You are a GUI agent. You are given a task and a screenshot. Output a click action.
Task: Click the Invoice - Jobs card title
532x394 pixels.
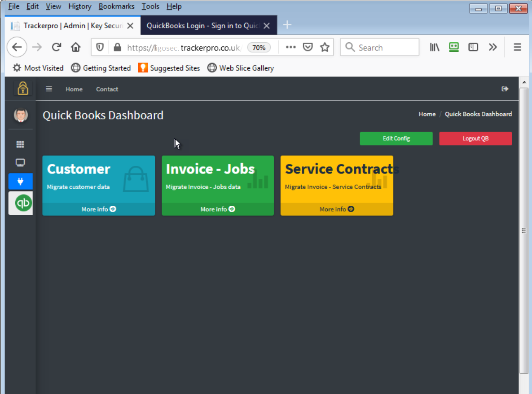[x=211, y=169]
